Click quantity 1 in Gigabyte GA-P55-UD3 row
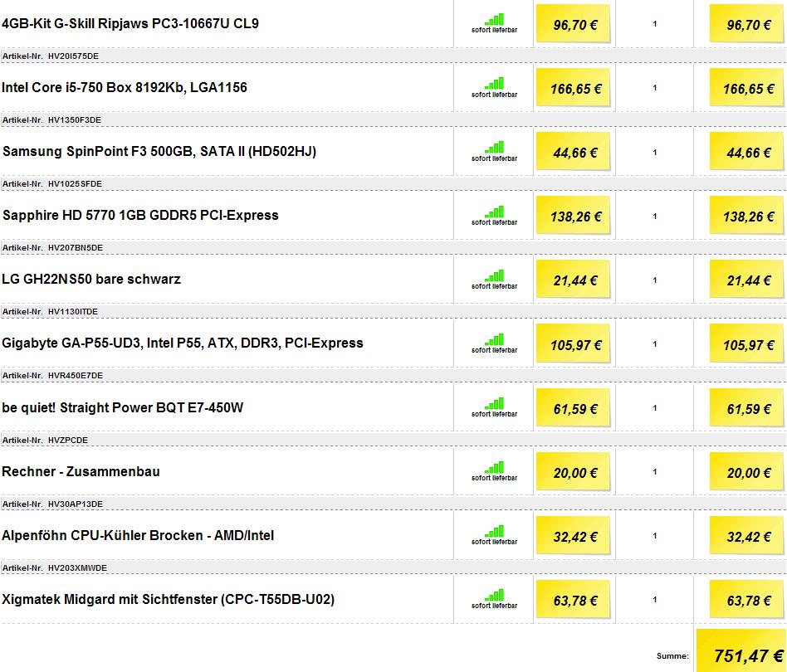787x672 pixels. coord(655,344)
